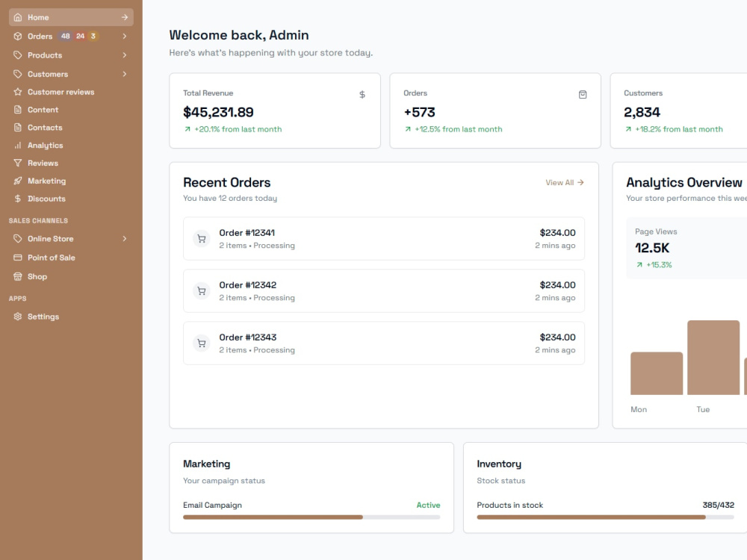Click the Active campaign status label
Image resolution: width=747 pixels, height=560 pixels.
point(428,505)
